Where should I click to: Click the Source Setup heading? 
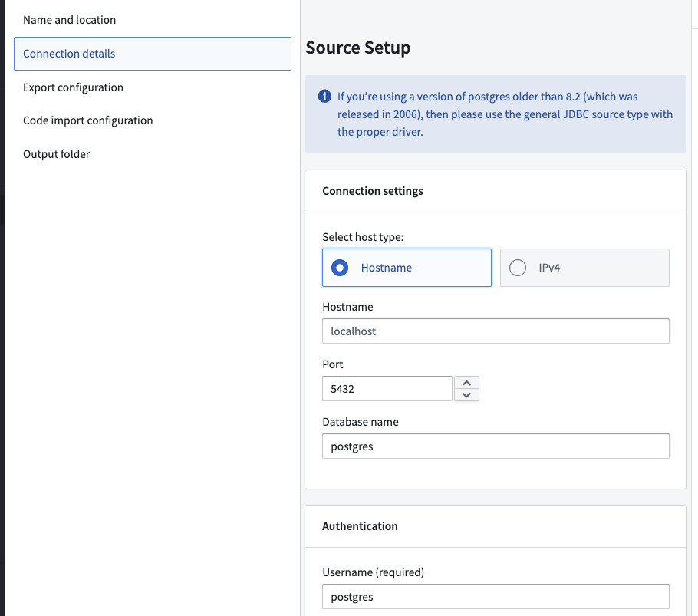point(358,48)
